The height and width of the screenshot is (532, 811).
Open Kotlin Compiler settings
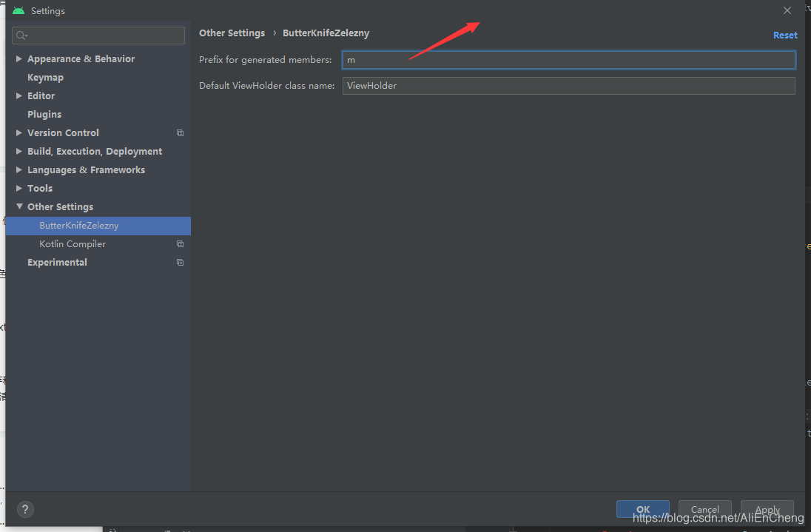point(73,244)
